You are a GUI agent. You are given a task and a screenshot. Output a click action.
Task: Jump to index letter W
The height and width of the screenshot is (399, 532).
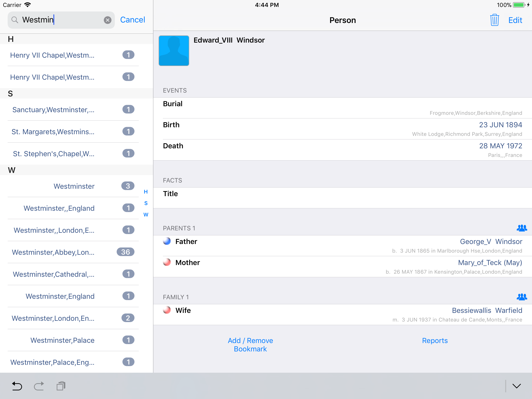[146, 215]
